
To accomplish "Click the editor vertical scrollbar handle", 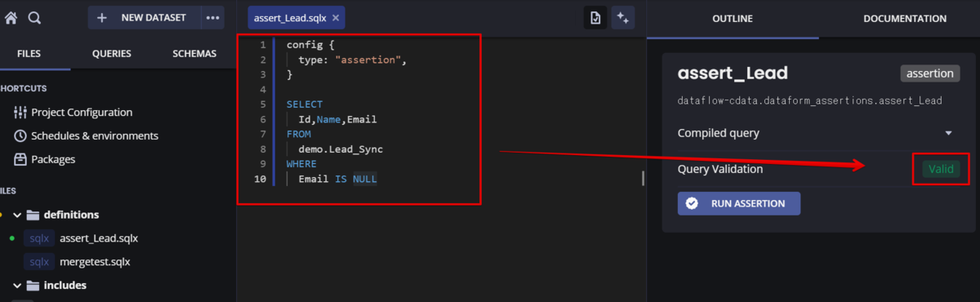I will [x=643, y=178].
